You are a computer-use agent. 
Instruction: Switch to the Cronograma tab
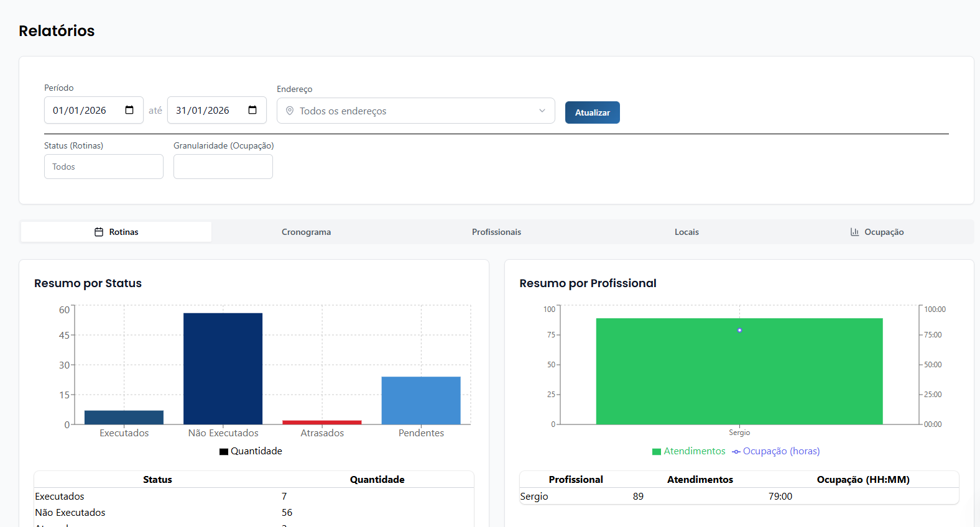(x=306, y=232)
